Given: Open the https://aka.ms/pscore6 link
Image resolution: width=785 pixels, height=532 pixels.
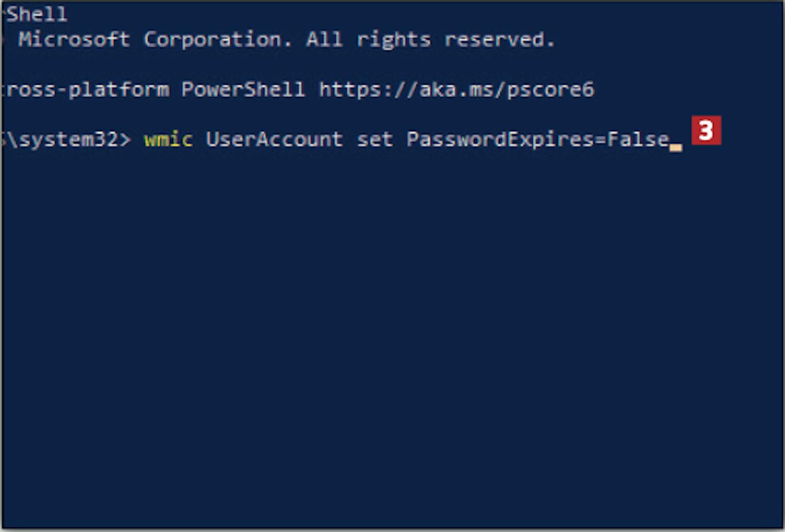Looking at the screenshot, I should (x=456, y=90).
